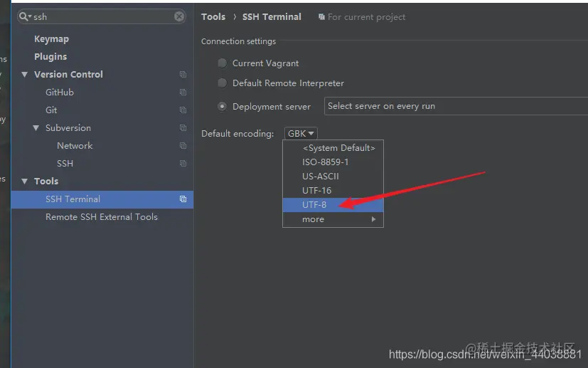Screen dimensions: 588x368
Task: Click the Connection settings section label
Action: tap(238, 41)
